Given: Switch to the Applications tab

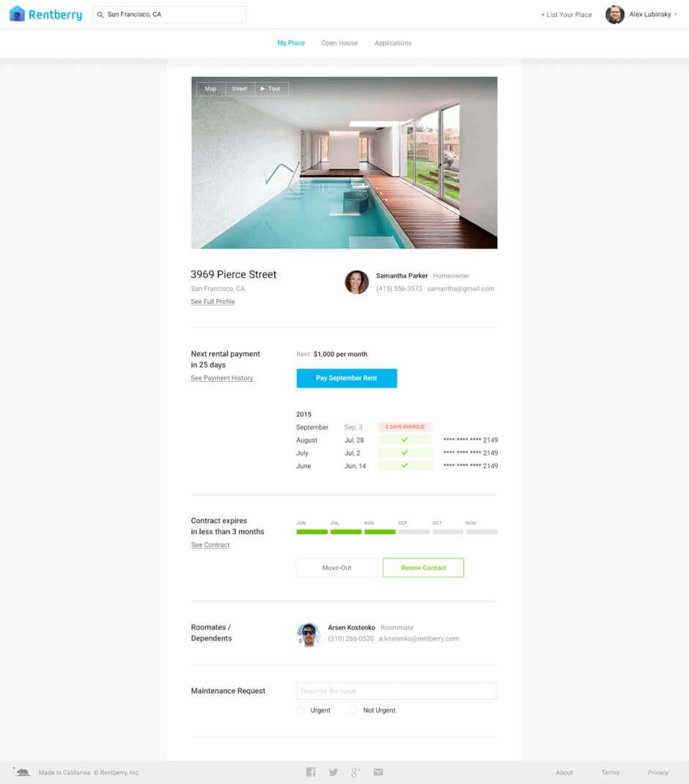Looking at the screenshot, I should point(393,43).
